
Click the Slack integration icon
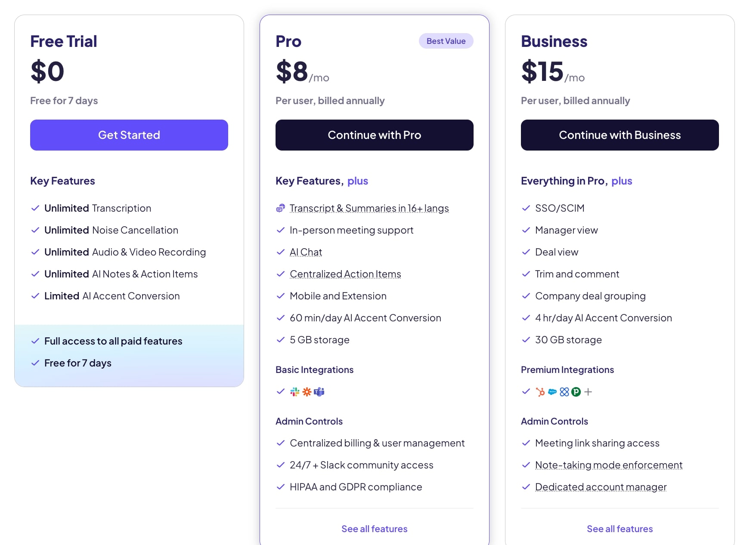coord(294,392)
